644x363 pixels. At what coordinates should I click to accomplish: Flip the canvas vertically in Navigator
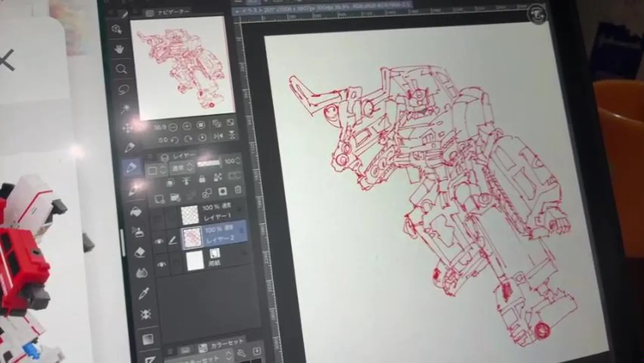point(232,135)
